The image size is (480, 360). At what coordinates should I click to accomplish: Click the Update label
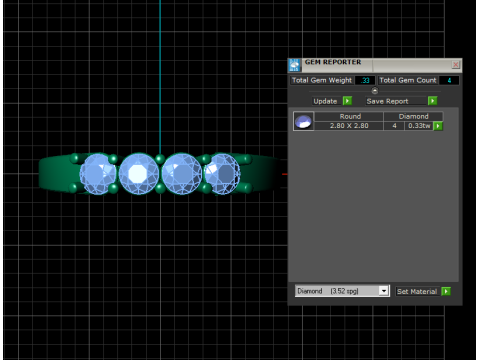click(325, 101)
